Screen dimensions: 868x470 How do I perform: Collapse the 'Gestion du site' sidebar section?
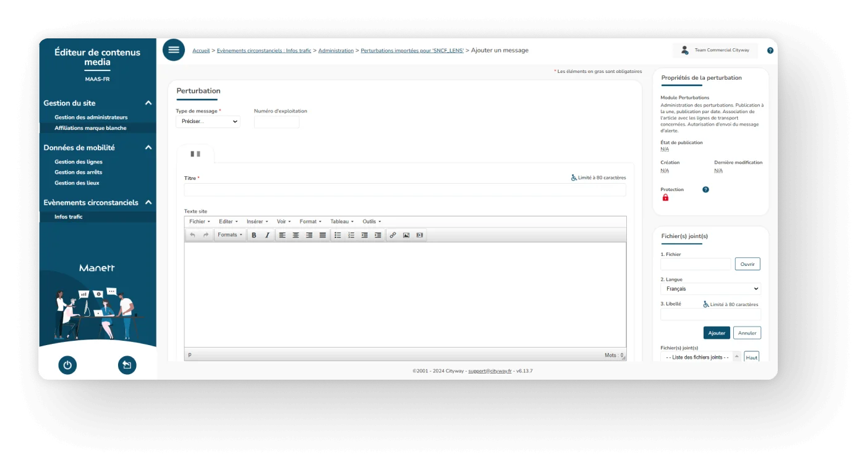(x=147, y=103)
